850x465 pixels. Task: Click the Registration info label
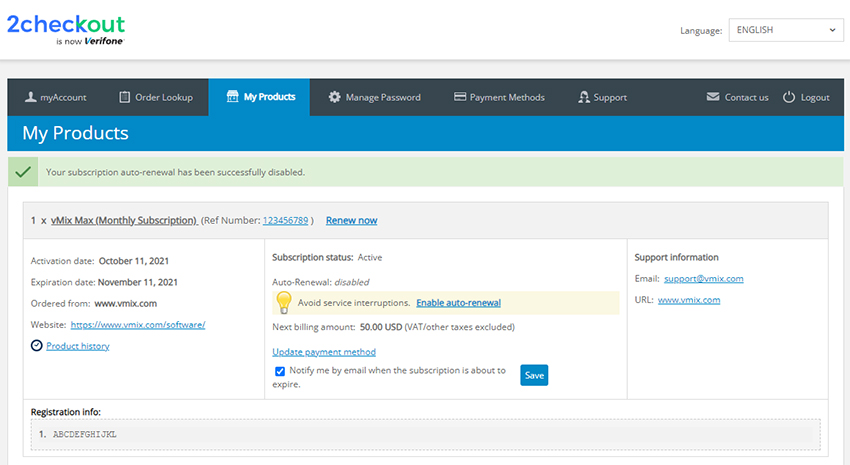coord(66,412)
